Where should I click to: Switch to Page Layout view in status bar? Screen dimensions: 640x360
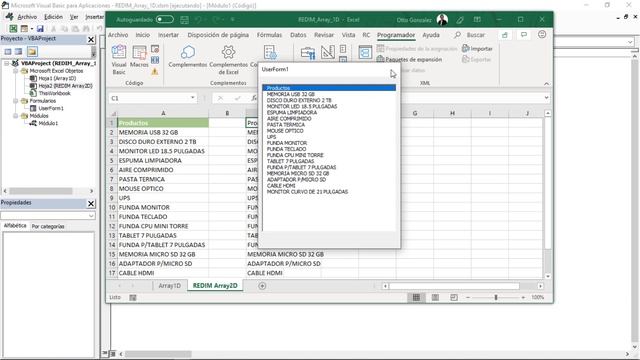(435, 298)
